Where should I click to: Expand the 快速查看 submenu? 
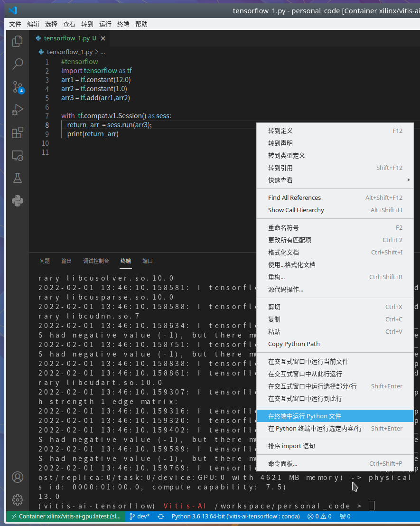[335, 180]
